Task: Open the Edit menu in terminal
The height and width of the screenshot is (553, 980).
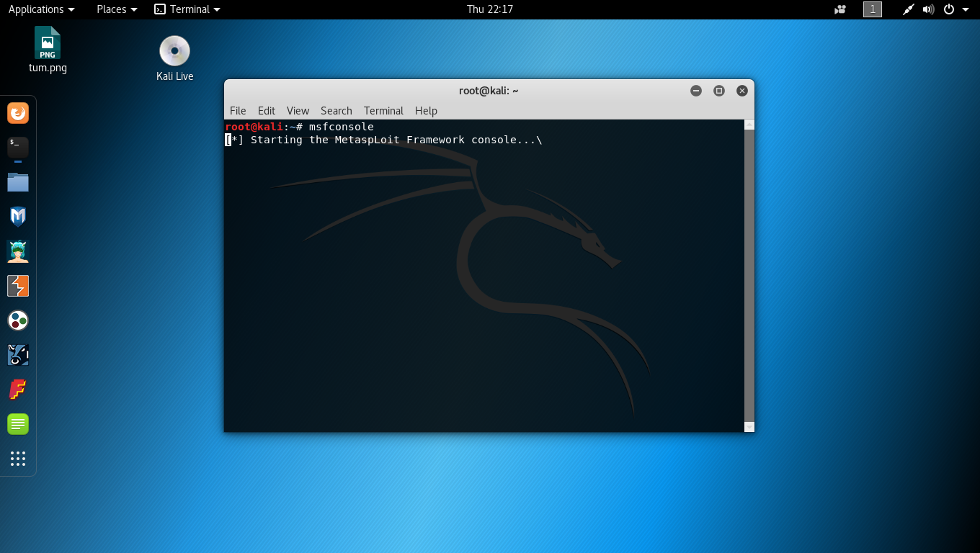Action: tap(267, 110)
